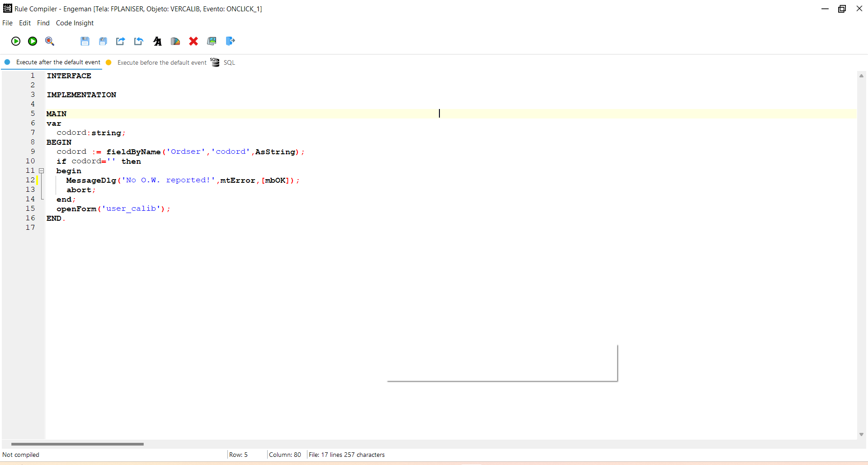Click the red X delete icon
This screenshot has height=465, width=868.
tap(193, 41)
